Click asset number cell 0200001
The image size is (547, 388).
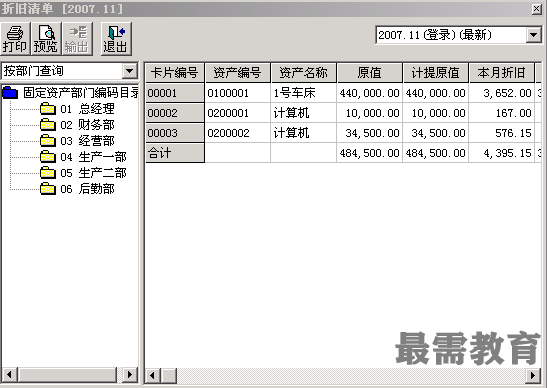coord(238,113)
